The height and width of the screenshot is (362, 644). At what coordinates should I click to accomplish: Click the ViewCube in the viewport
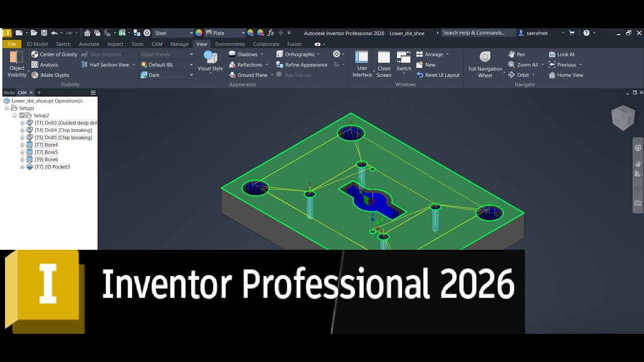click(623, 117)
